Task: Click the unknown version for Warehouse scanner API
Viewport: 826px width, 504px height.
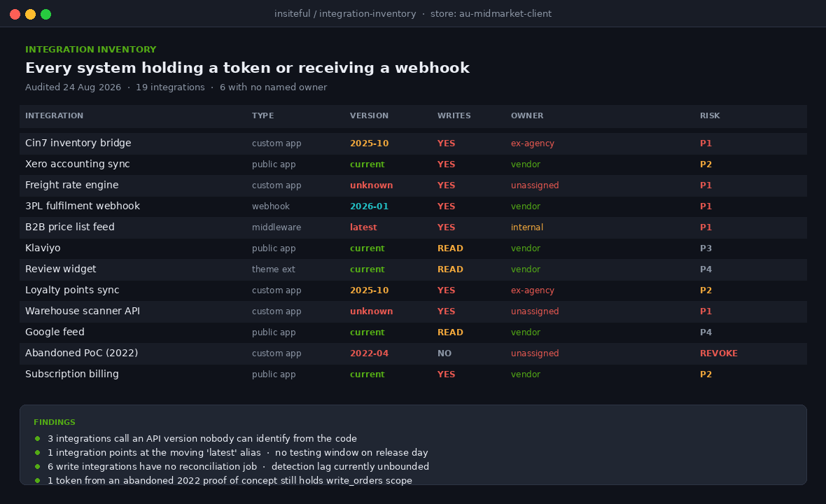Action: pos(372,311)
